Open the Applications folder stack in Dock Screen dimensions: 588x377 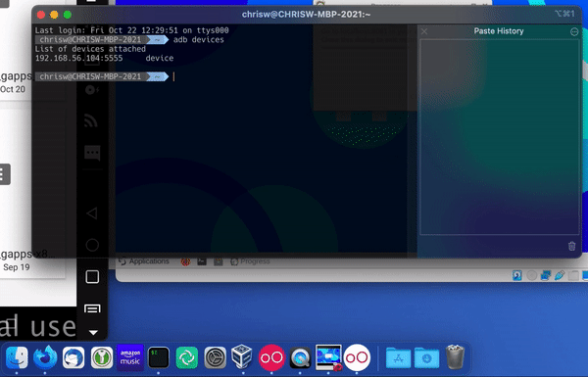398,358
